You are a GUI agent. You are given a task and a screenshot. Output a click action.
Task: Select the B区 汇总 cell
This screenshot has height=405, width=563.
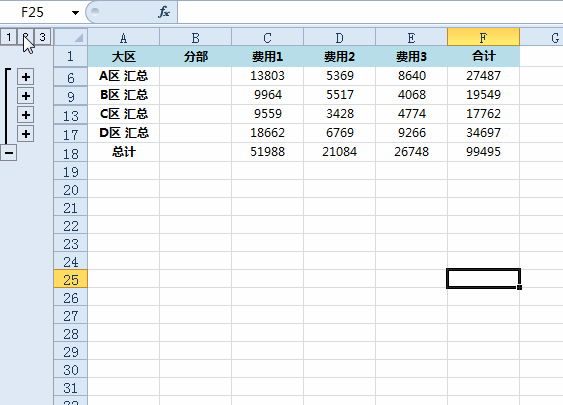pyautogui.click(x=124, y=95)
